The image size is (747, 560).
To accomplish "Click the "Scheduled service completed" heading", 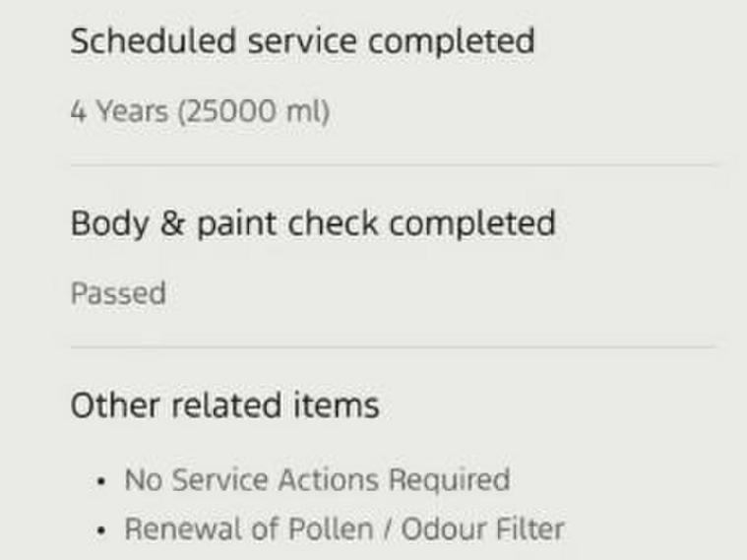I will (x=302, y=41).
